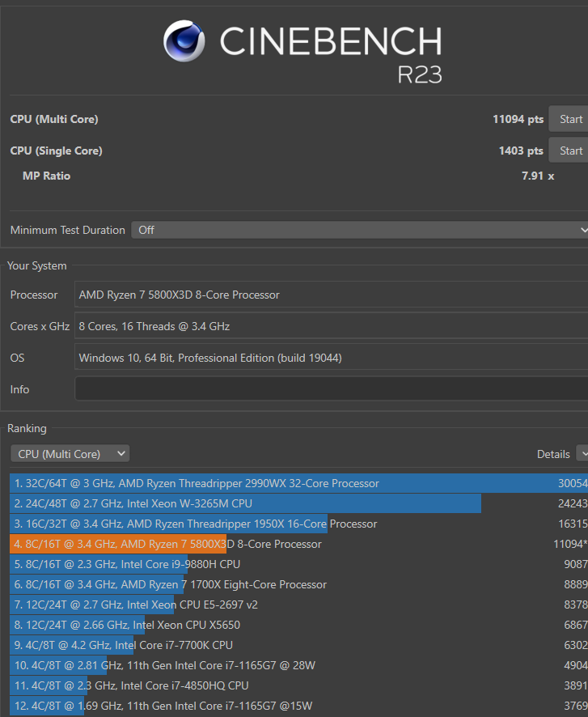Image resolution: width=588 pixels, height=717 pixels.
Task: Click the Your System section heading
Action: coord(37,265)
